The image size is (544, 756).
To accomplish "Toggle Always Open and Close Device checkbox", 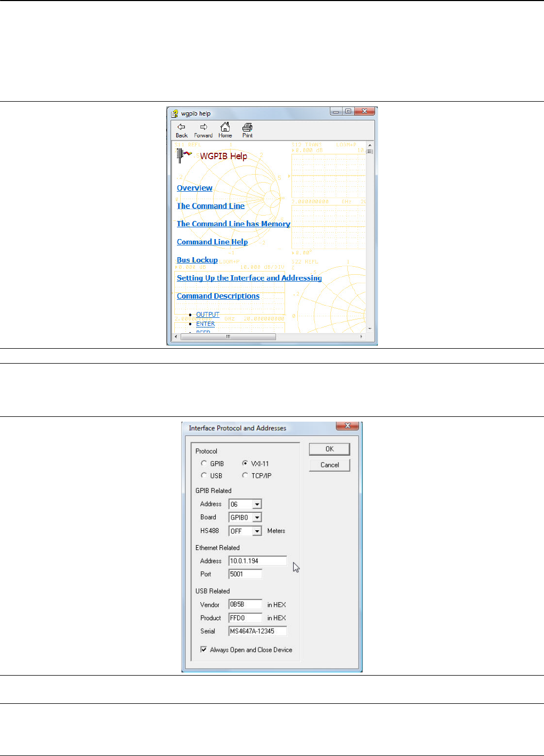I will tap(204, 650).
